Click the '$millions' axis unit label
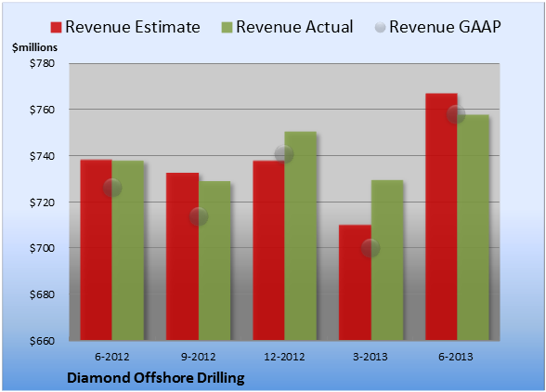This screenshot has height=392, width=546. 34,47
